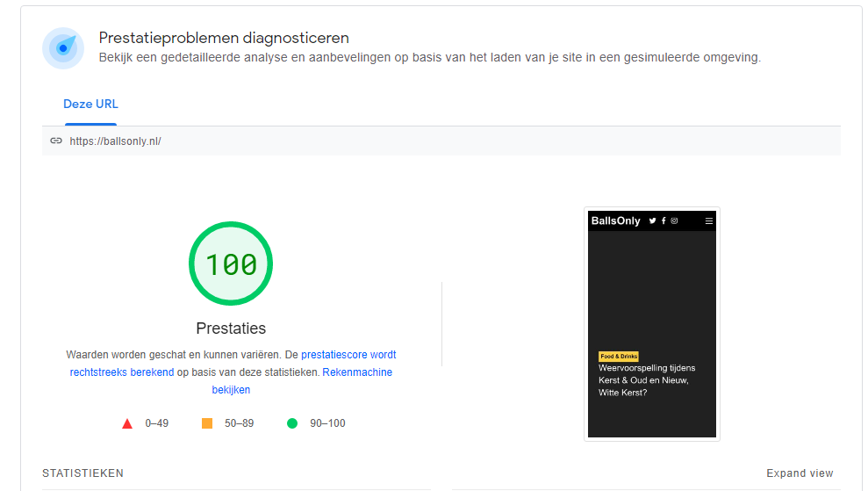868x491 pixels.
Task: Select the Deze URL tab
Action: pyautogui.click(x=90, y=105)
